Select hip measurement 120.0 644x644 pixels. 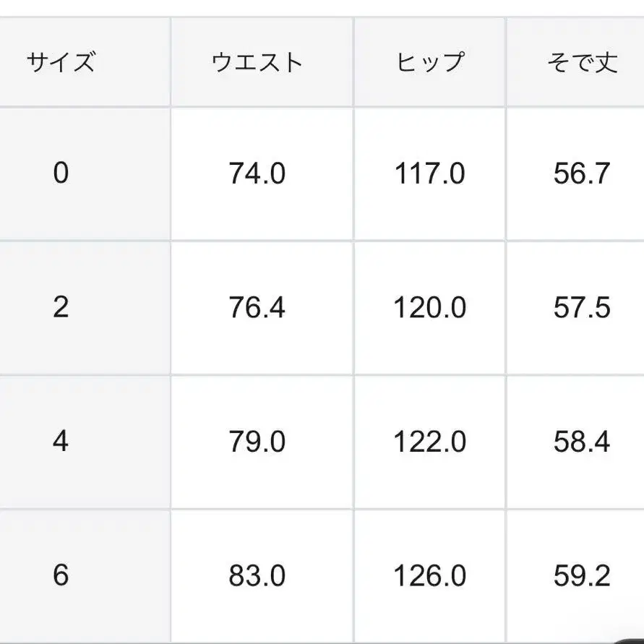pos(429,308)
